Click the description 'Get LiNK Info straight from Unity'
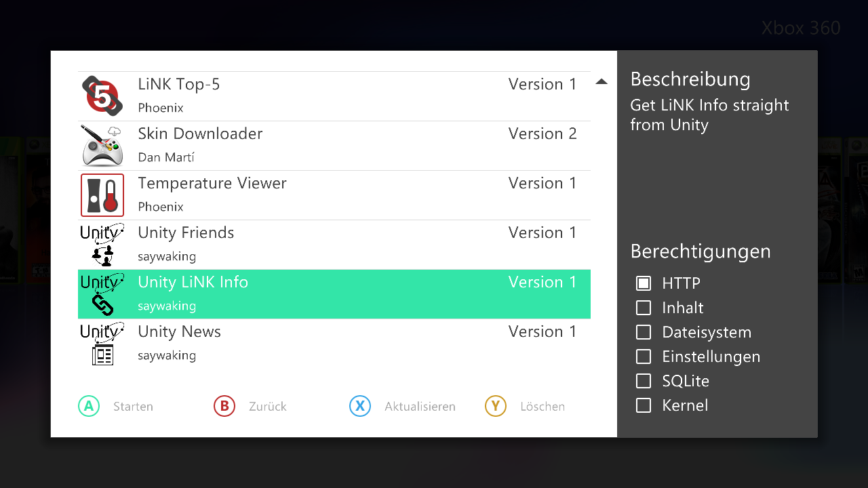 pyautogui.click(x=710, y=115)
